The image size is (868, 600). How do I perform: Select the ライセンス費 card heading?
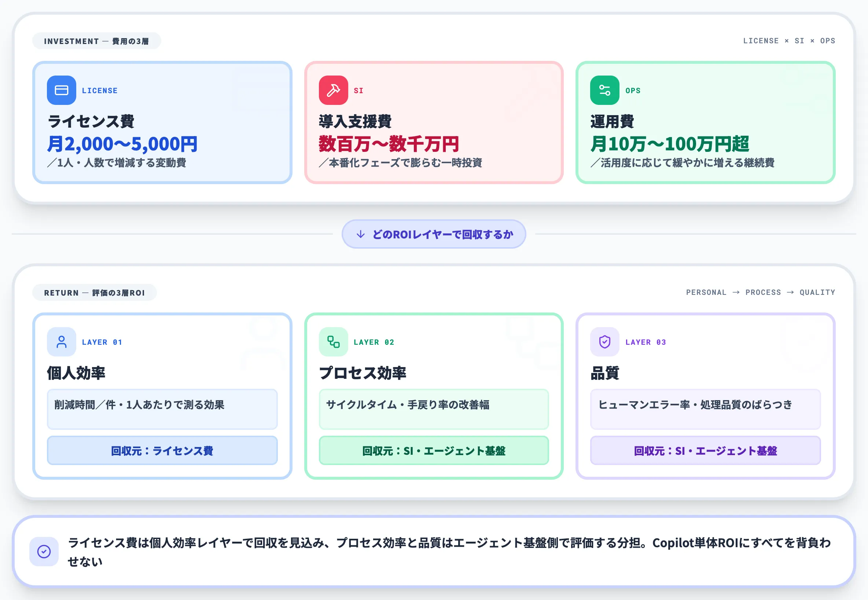[91, 121]
